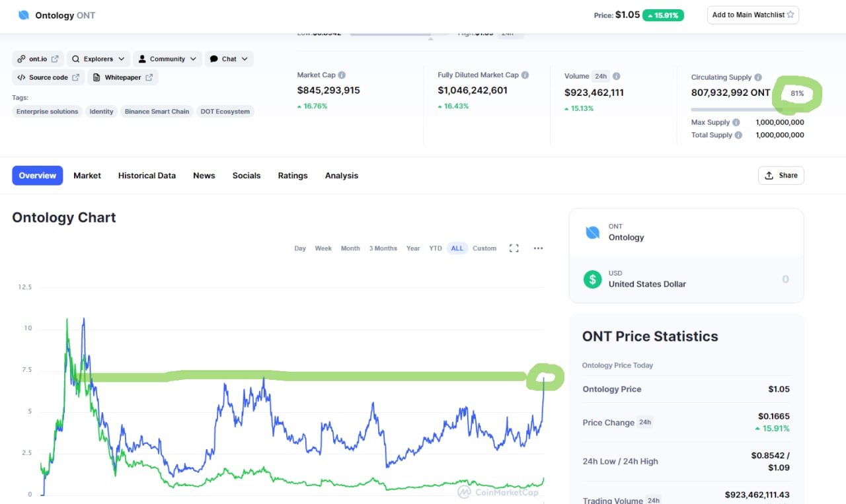The height and width of the screenshot is (504, 846).
Task: Click the $1,046,242,601 fully diluted value
Action: pos(473,90)
